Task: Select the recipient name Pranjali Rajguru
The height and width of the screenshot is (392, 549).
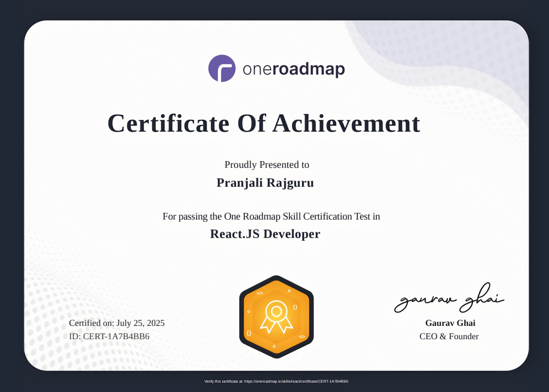Action: coord(265,183)
